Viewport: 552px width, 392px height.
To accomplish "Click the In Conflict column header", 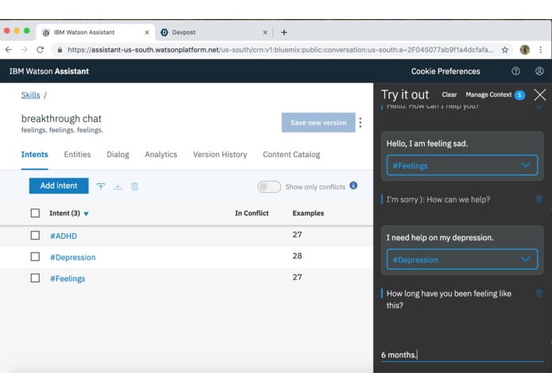I will tap(252, 213).
